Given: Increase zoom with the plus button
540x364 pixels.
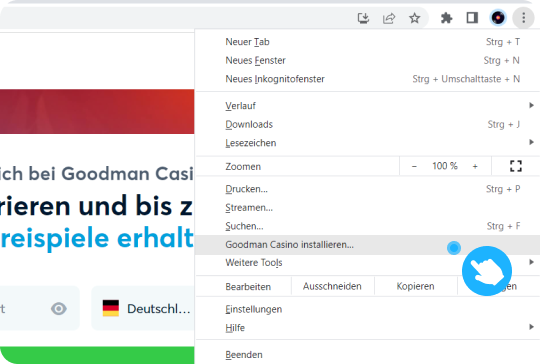Looking at the screenshot, I should pos(475,166).
